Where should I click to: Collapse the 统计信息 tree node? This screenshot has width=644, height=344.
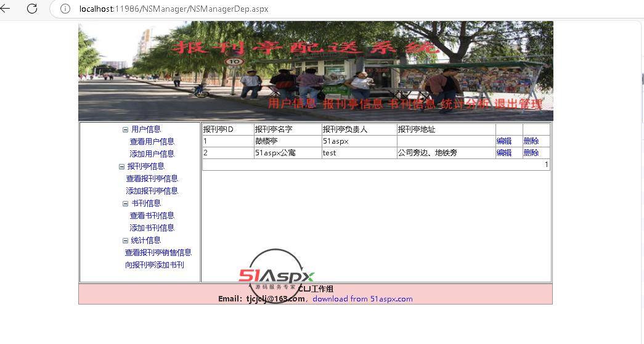pos(125,240)
